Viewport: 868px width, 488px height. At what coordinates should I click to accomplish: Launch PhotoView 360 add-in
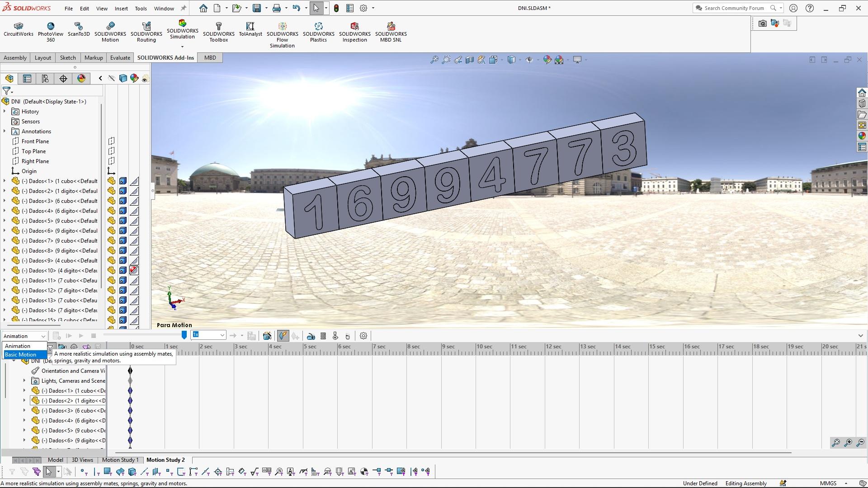point(51,32)
